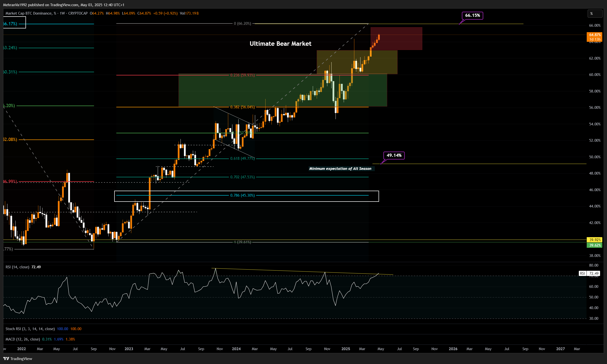Click the left Fibonacci label '60.31%)'
This screenshot has height=364, width=607.
tap(10, 72)
